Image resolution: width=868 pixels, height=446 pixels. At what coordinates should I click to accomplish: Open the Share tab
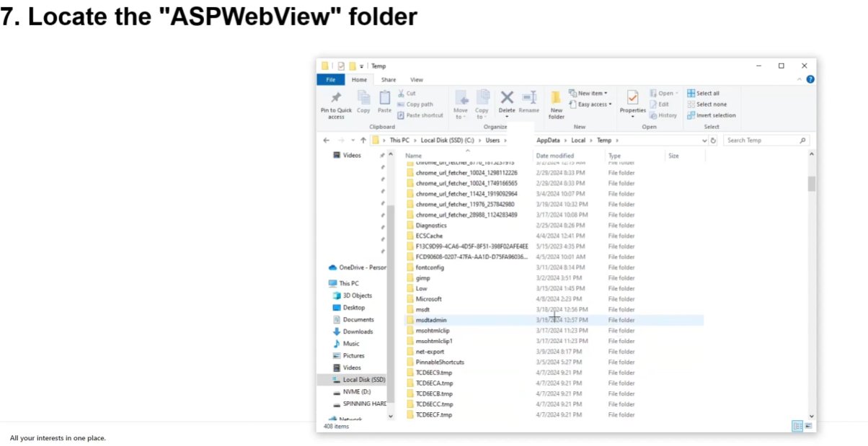(388, 79)
